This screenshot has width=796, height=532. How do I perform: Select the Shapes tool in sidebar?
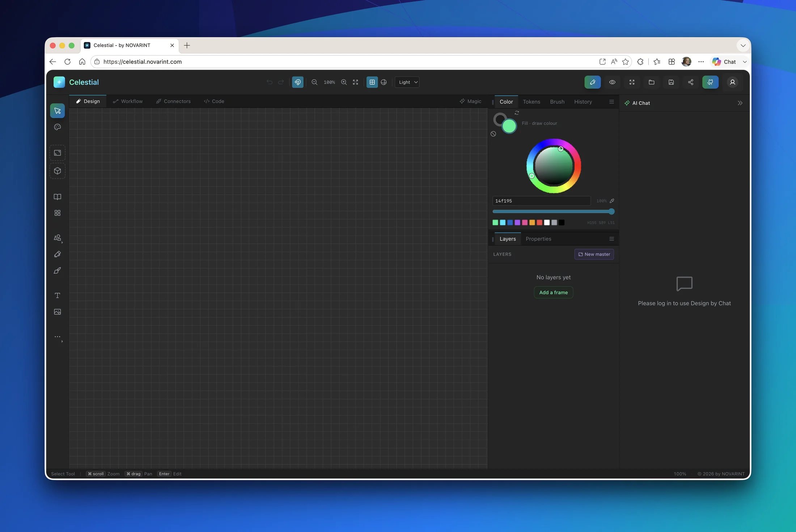[58, 238]
